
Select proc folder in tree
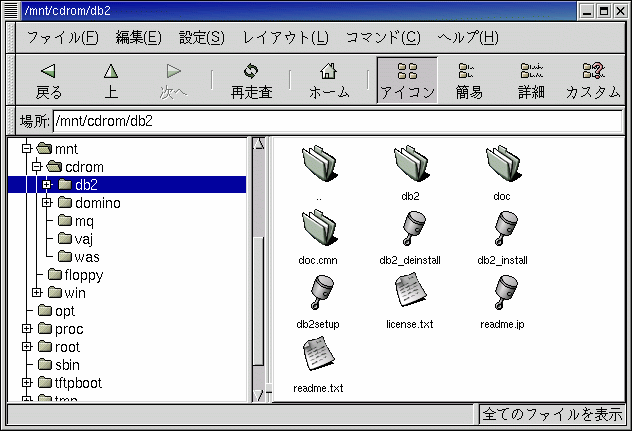(60, 329)
